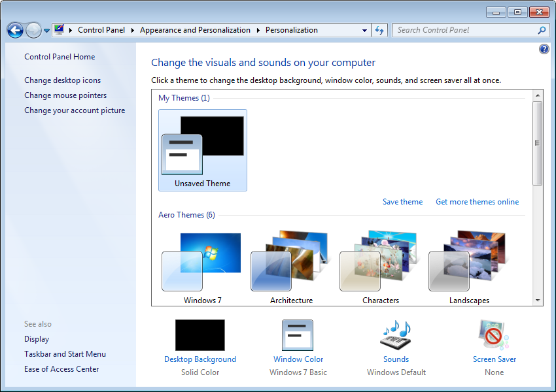Click the Windows Default text under Sounds
Image resolution: width=556 pixels, height=392 pixels.
pyautogui.click(x=396, y=372)
